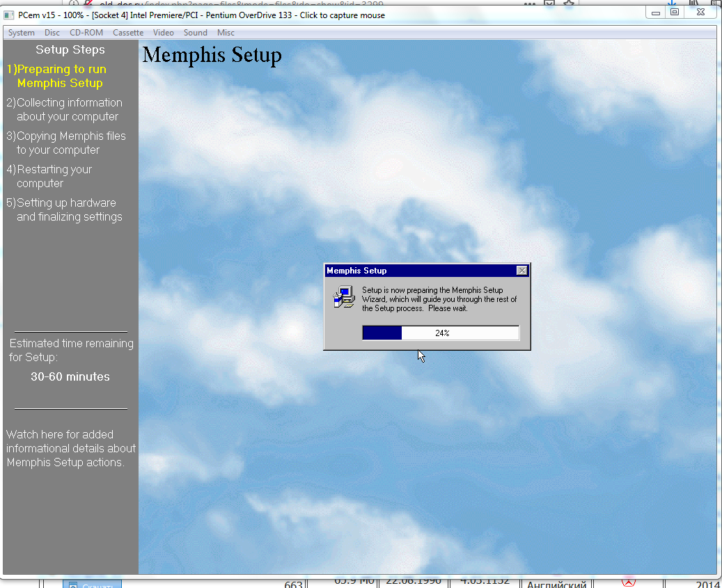Click the Memphis Setup dialog title bar

click(x=421, y=271)
